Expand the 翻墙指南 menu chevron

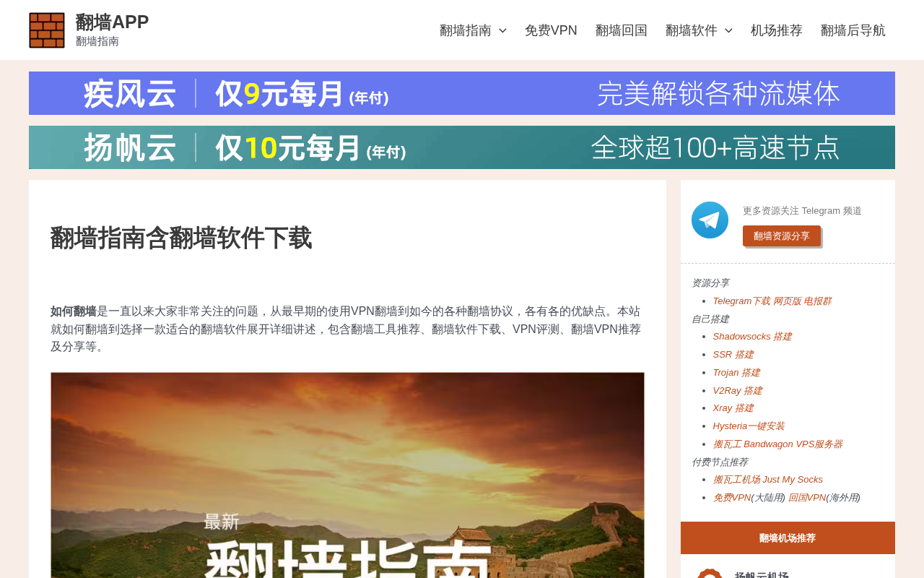point(502,30)
